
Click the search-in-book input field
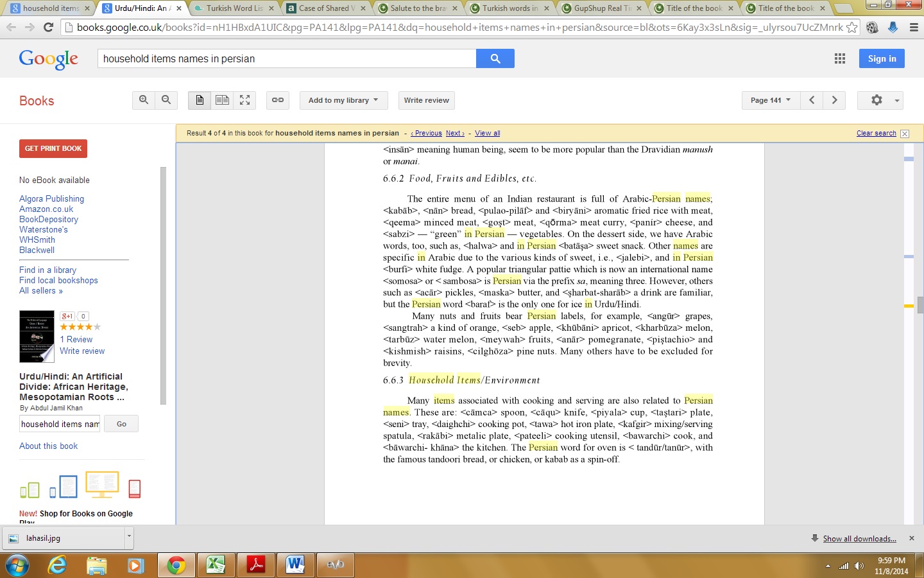click(60, 424)
